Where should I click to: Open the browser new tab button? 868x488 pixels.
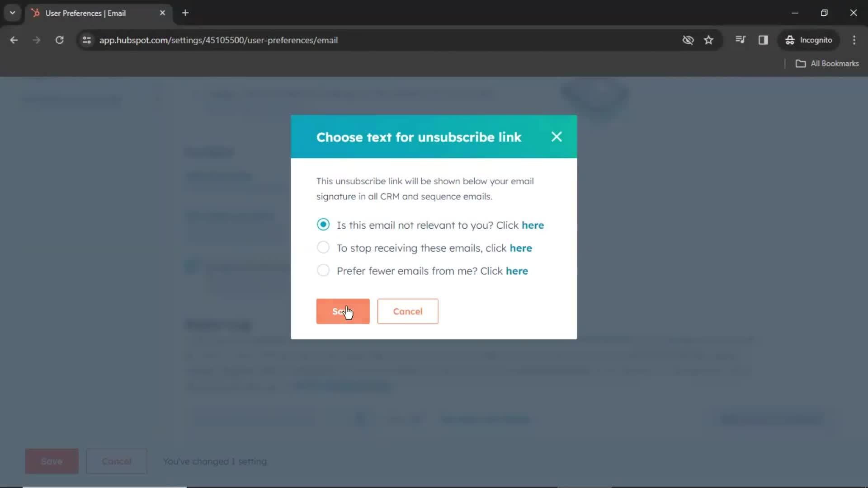pyautogui.click(x=185, y=13)
